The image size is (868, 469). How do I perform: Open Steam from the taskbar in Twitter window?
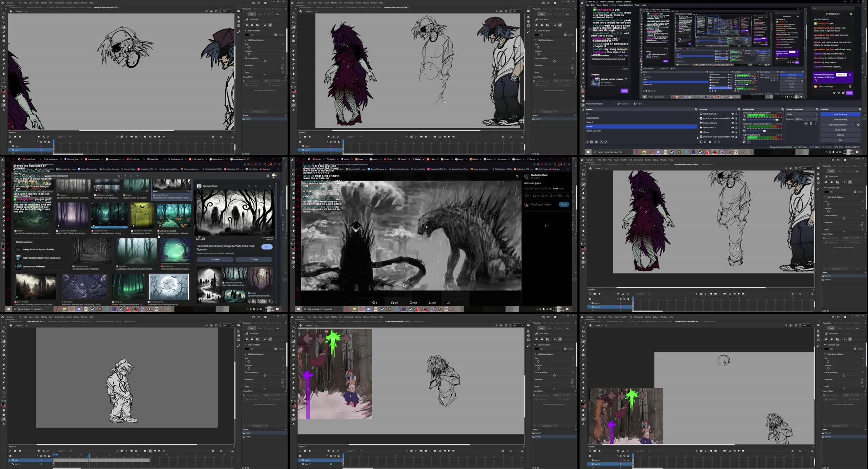382,309
